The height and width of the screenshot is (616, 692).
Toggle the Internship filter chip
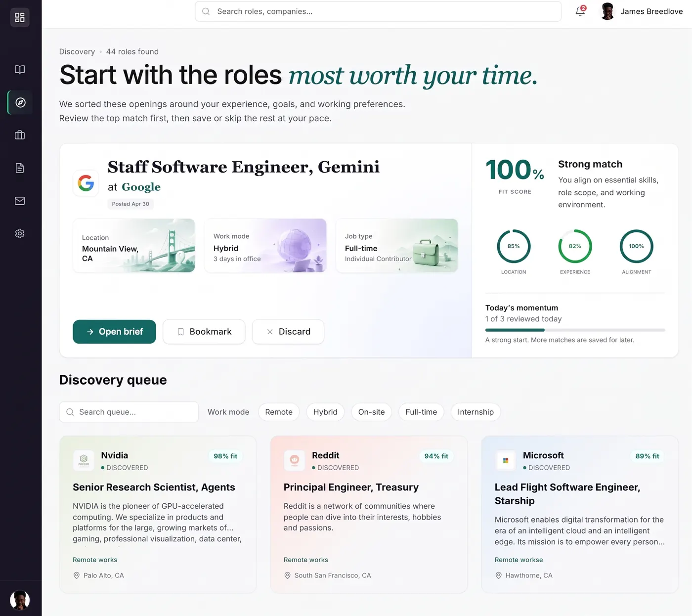[476, 412]
